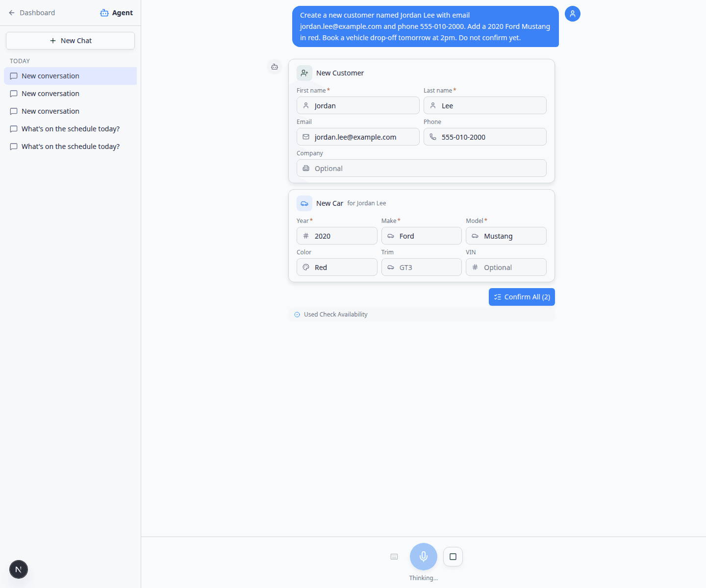Open the N logo badge at bottom left

[19, 569]
